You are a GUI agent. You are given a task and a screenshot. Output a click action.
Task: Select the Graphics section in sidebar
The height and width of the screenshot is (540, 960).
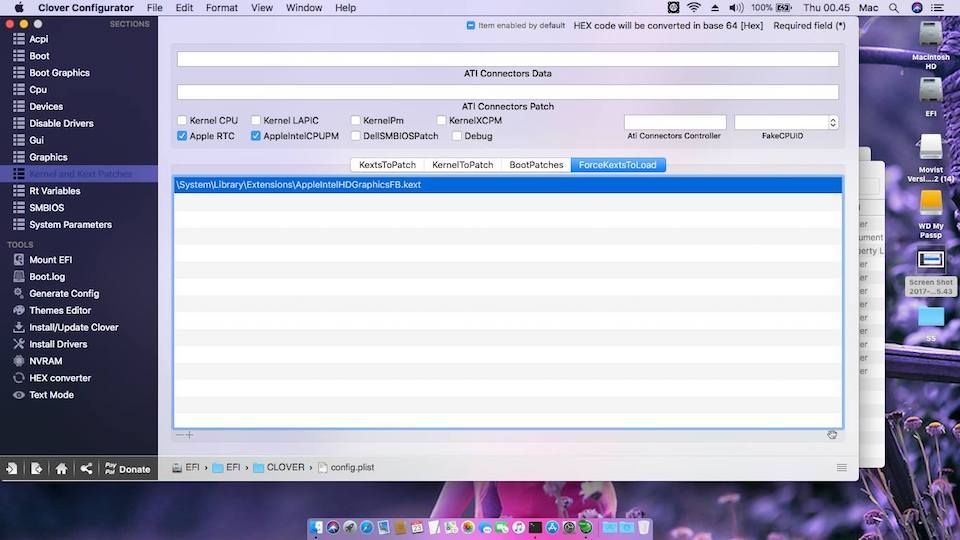point(48,157)
